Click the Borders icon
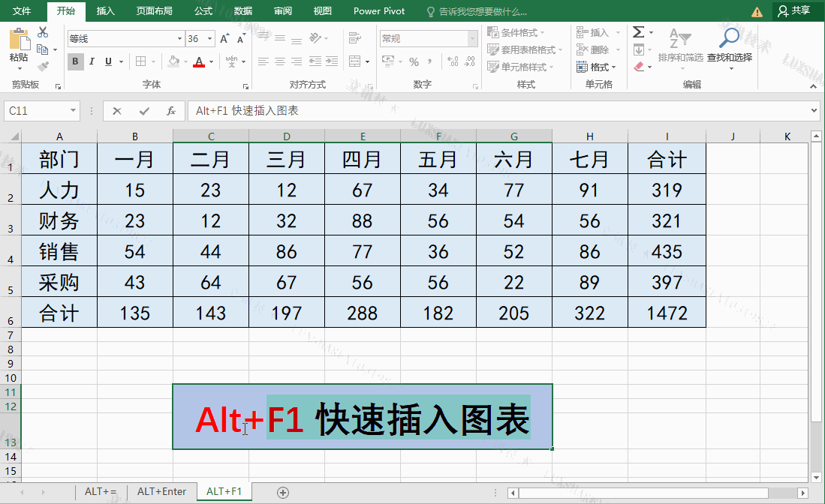Viewport: 825px width, 504px height. [x=140, y=61]
